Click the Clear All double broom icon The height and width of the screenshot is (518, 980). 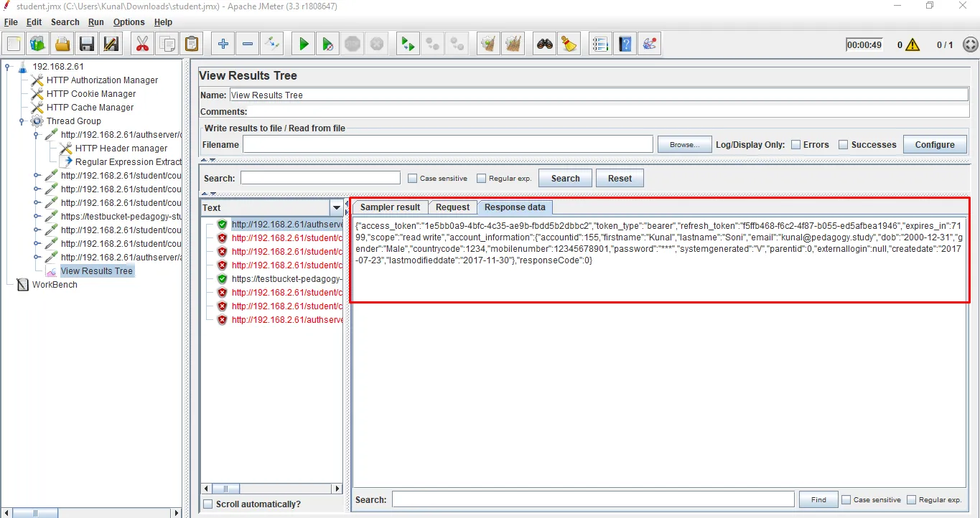tap(513, 44)
